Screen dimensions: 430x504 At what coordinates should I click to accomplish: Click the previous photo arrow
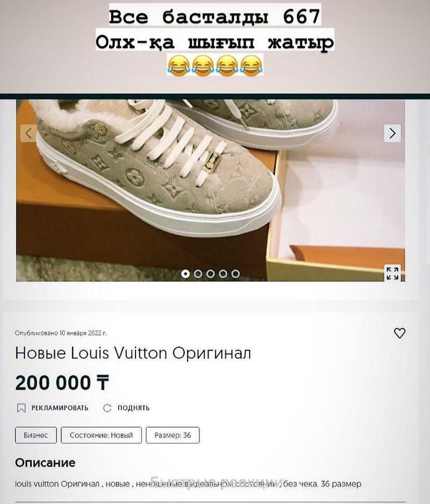pyautogui.click(x=29, y=133)
